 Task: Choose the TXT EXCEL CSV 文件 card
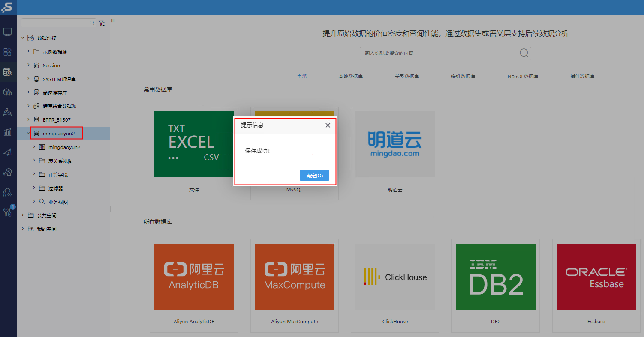tap(194, 153)
